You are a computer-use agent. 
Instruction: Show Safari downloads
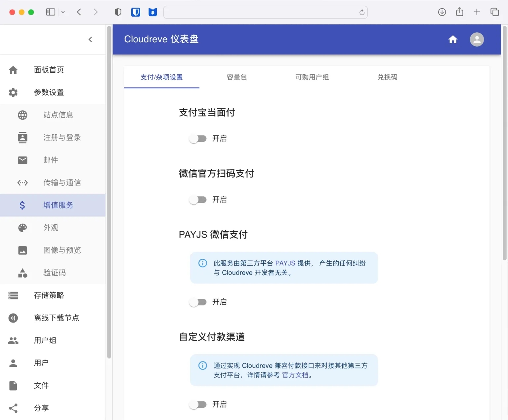(442, 12)
